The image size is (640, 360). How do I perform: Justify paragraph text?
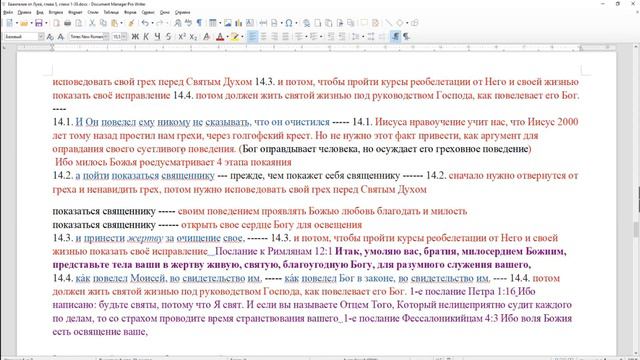click(286, 37)
